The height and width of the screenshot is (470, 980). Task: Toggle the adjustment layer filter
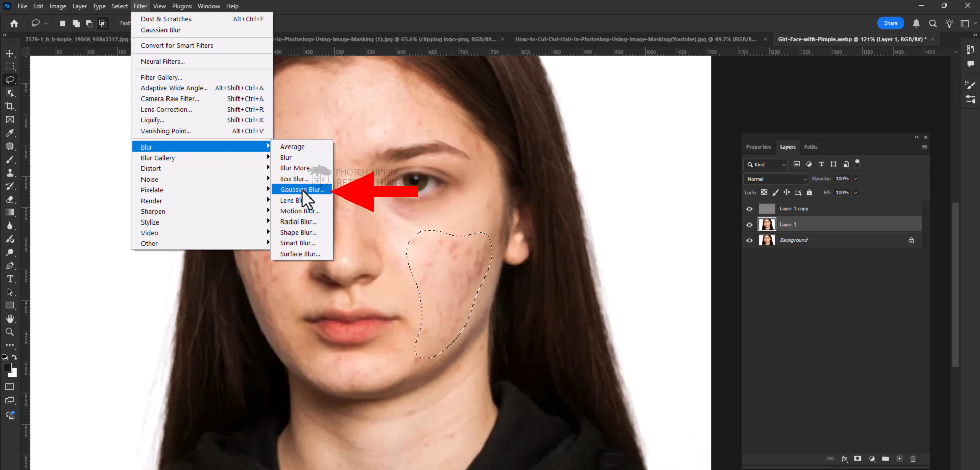tap(809, 164)
